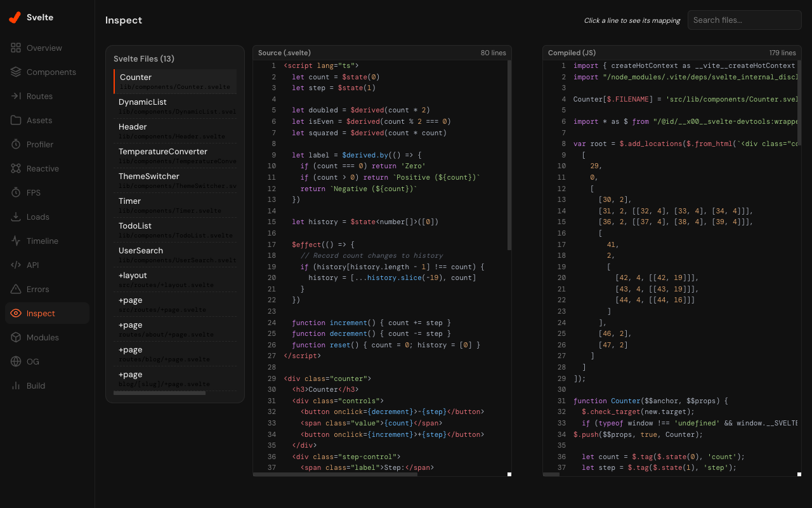The height and width of the screenshot is (508, 812).
Task: Go to the Profiler menu label
Action: coord(40,144)
